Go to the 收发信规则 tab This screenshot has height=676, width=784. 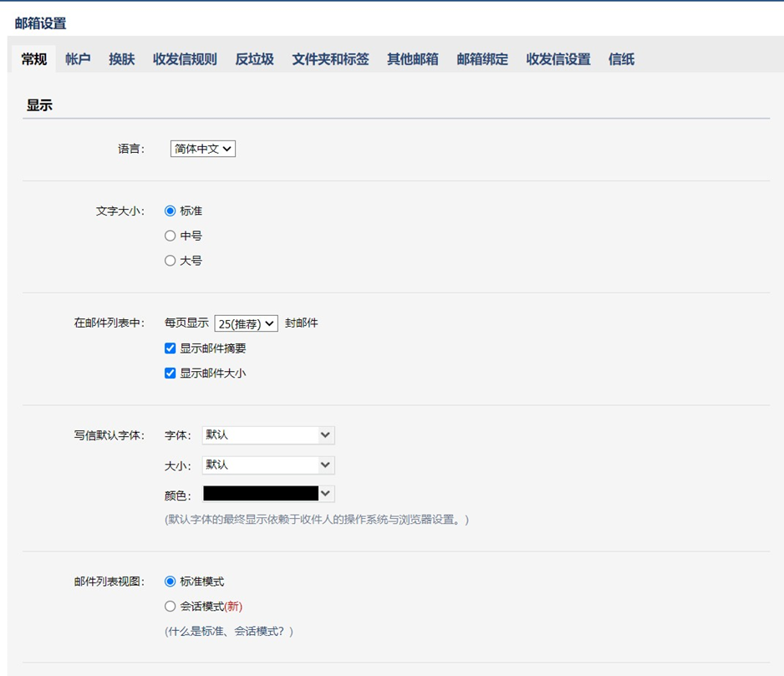tap(185, 59)
